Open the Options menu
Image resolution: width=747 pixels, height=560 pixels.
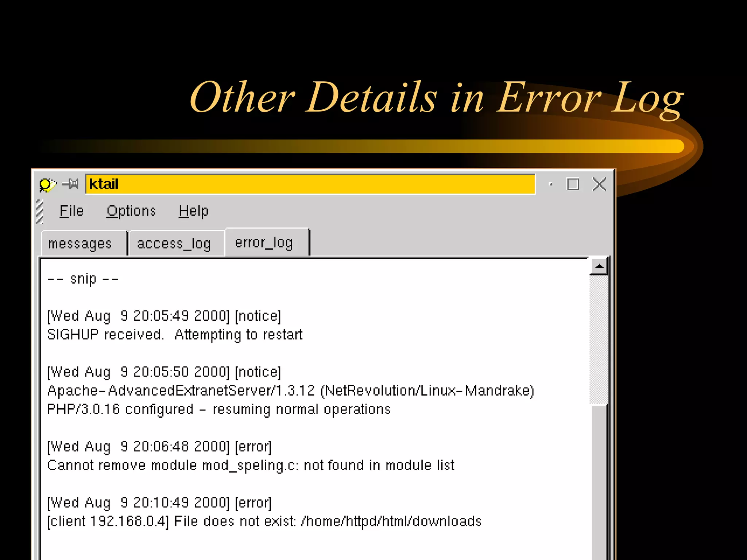131,211
